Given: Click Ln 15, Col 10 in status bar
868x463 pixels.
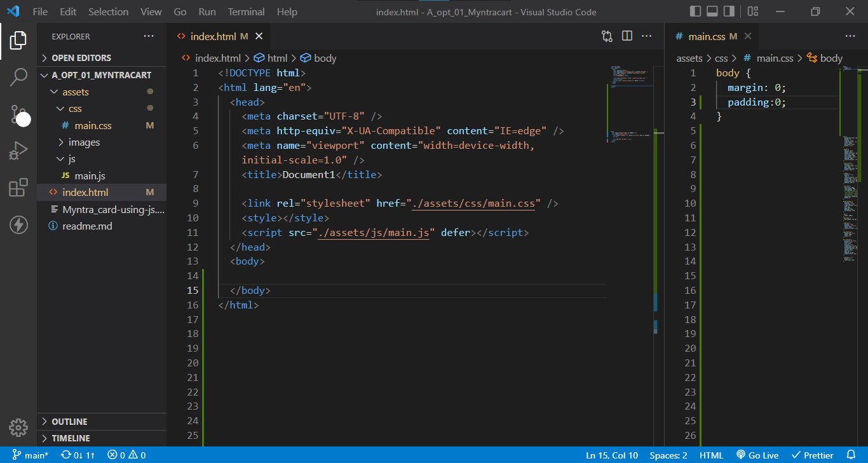Looking at the screenshot, I should [612, 455].
